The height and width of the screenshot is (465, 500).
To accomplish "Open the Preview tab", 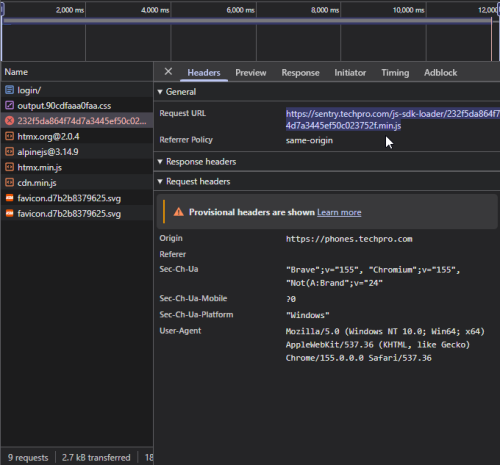I will 251,73.
